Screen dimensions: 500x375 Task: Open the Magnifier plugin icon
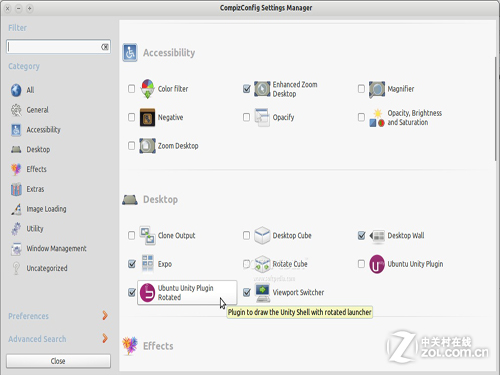377,89
